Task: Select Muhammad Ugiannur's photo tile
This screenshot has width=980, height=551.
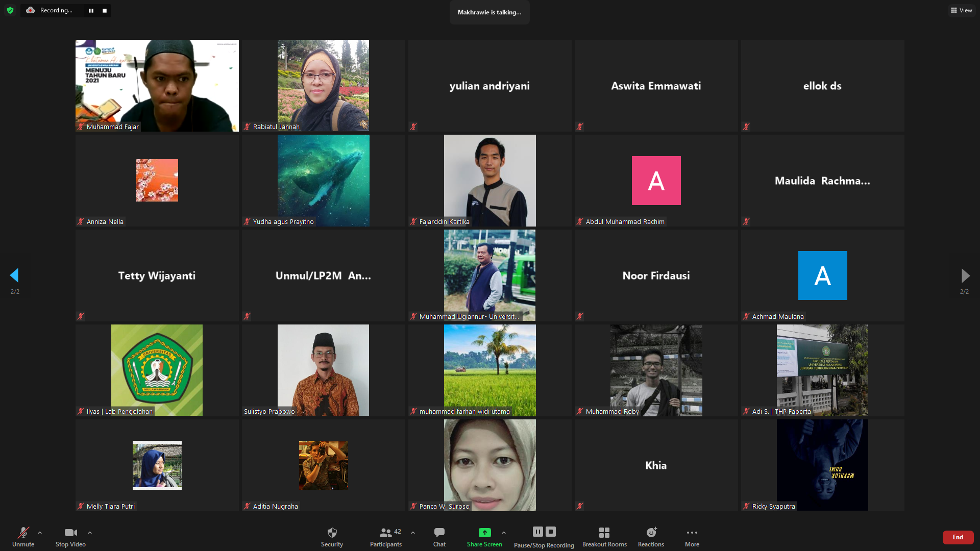Action: 490,275
